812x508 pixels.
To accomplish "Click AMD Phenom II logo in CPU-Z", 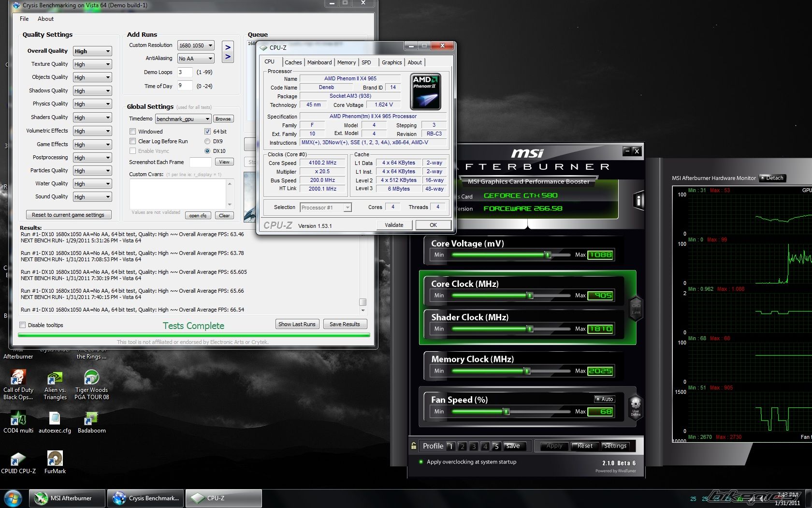I will coord(425,91).
